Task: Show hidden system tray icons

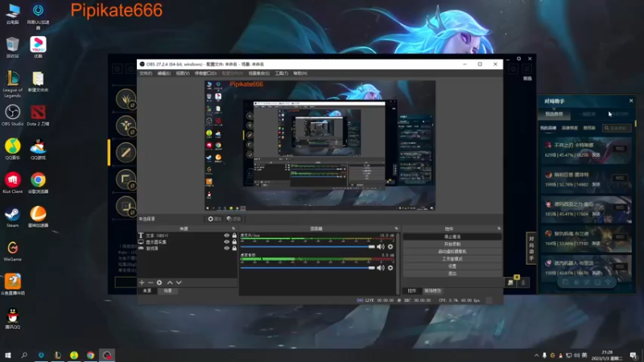Action: tap(536, 356)
